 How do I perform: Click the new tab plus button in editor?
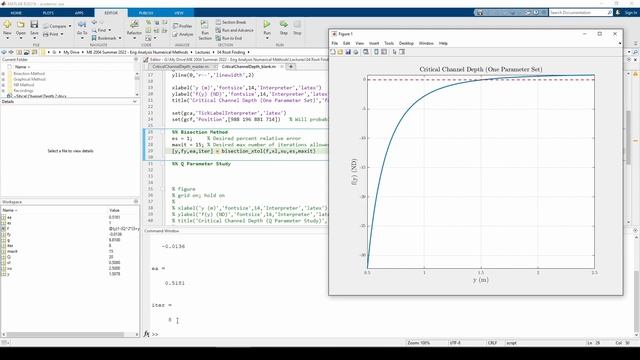coord(291,67)
